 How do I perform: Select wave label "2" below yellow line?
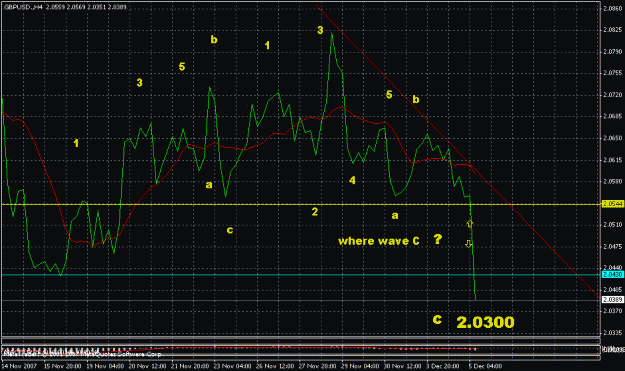point(314,212)
